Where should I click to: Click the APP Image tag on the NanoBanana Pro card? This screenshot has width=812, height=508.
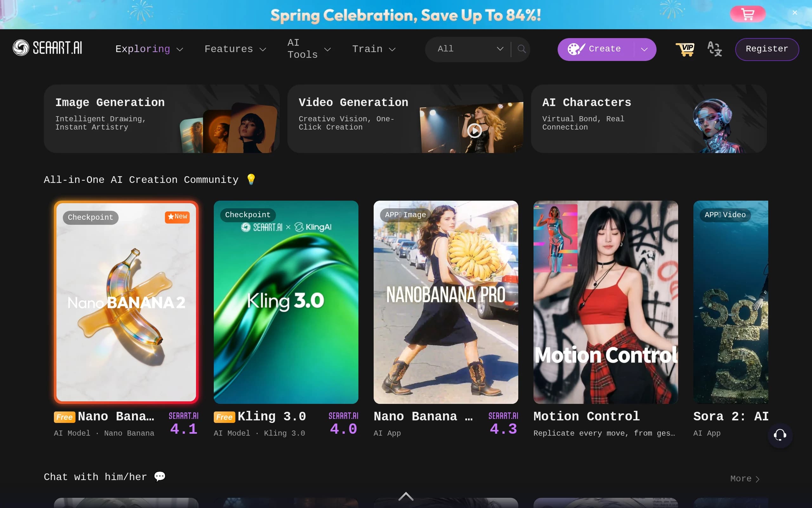(405, 215)
